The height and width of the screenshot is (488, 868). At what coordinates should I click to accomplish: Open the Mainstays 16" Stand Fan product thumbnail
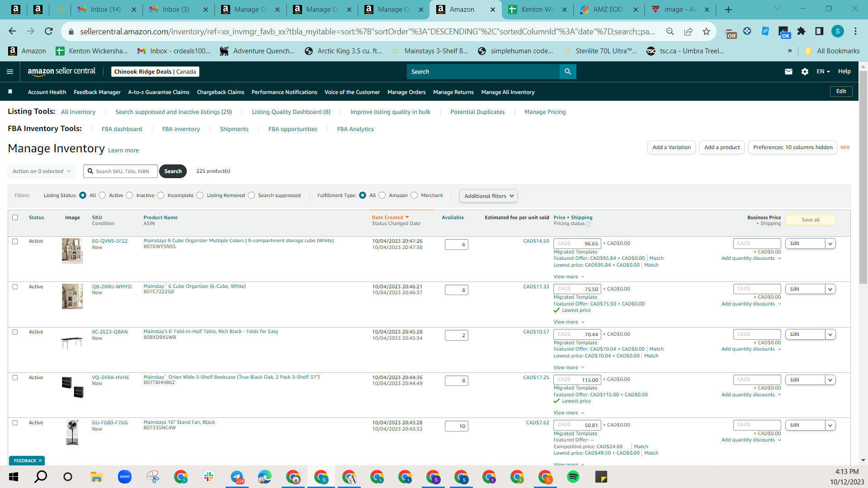coord(72,432)
